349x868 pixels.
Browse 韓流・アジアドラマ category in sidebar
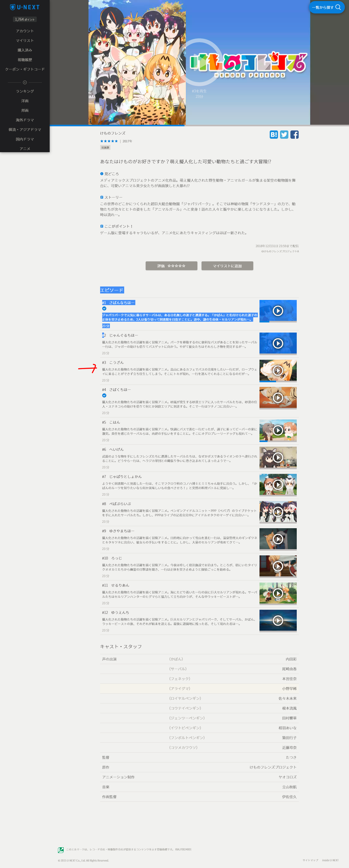pyautogui.click(x=25, y=129)
